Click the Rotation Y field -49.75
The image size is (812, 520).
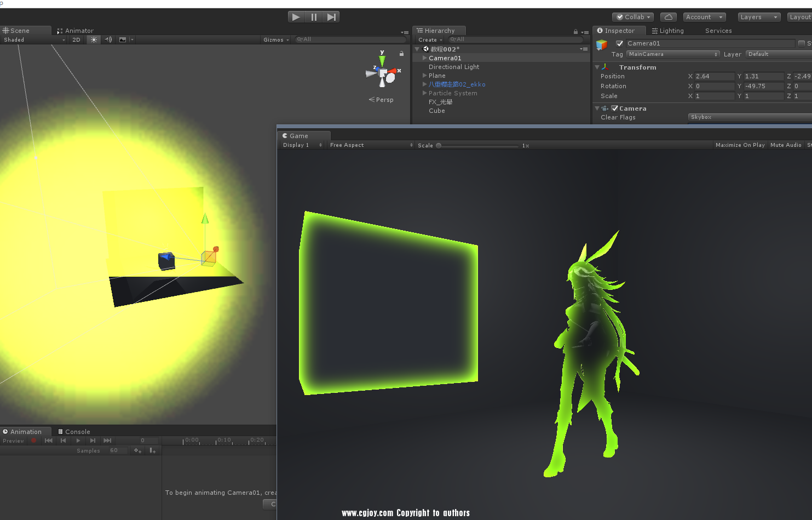coord(764,86)
